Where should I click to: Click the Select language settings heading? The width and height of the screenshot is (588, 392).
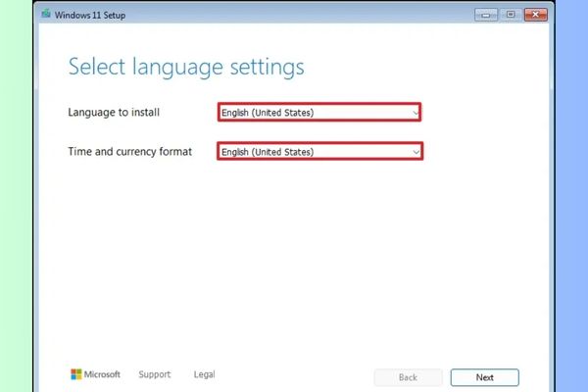(186, 68)
